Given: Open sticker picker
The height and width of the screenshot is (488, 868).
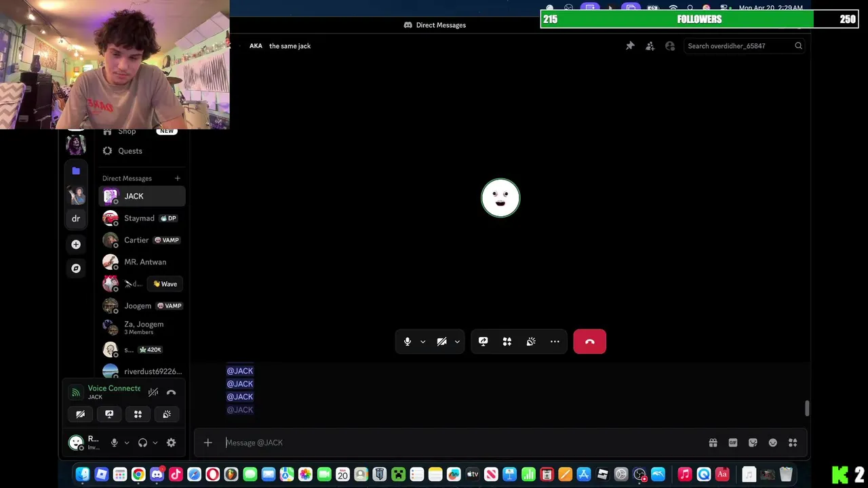Looking at the screenshot, I should tap(753, 443).
